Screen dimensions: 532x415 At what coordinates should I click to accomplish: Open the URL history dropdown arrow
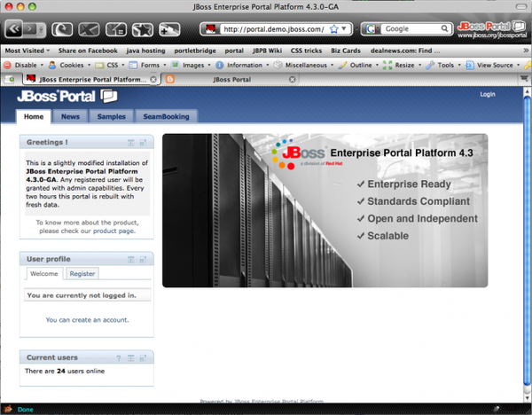[x=344, y=29]
